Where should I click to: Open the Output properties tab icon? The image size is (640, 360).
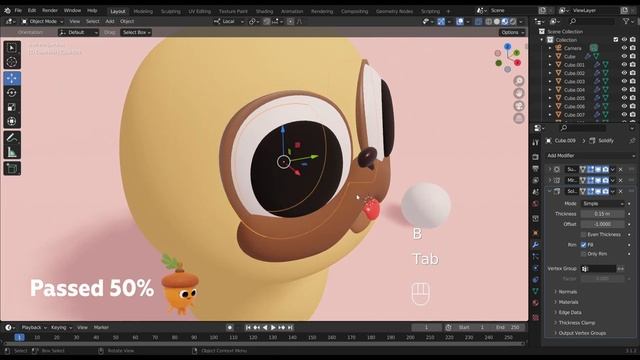(536, 169)
